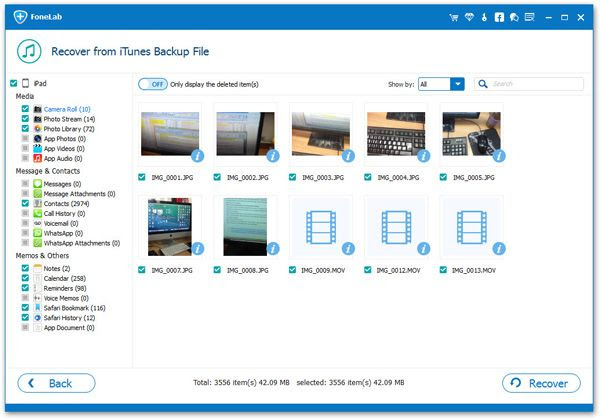Viewport: 600px width, 419px height.
Task: Open the chat bubbles support icon
Action: 514,17
